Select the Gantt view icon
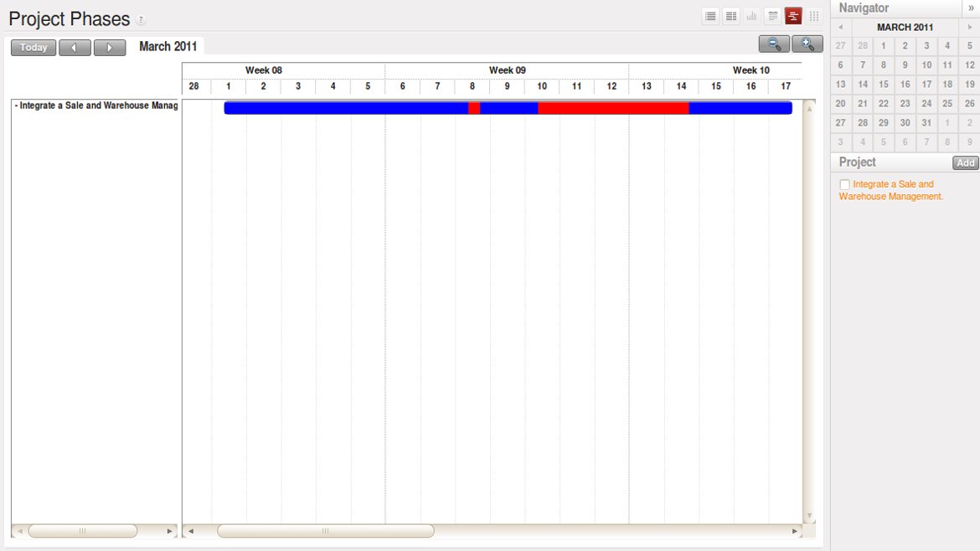This screenshot has width=980, height=551. pos(793,16)
